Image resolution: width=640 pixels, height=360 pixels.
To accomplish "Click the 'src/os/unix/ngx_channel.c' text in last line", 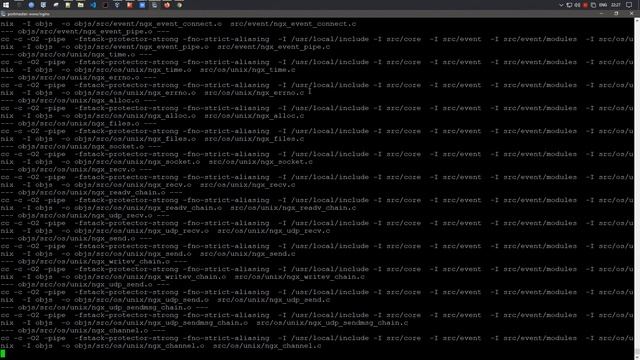I will click(x=267, y=346).
